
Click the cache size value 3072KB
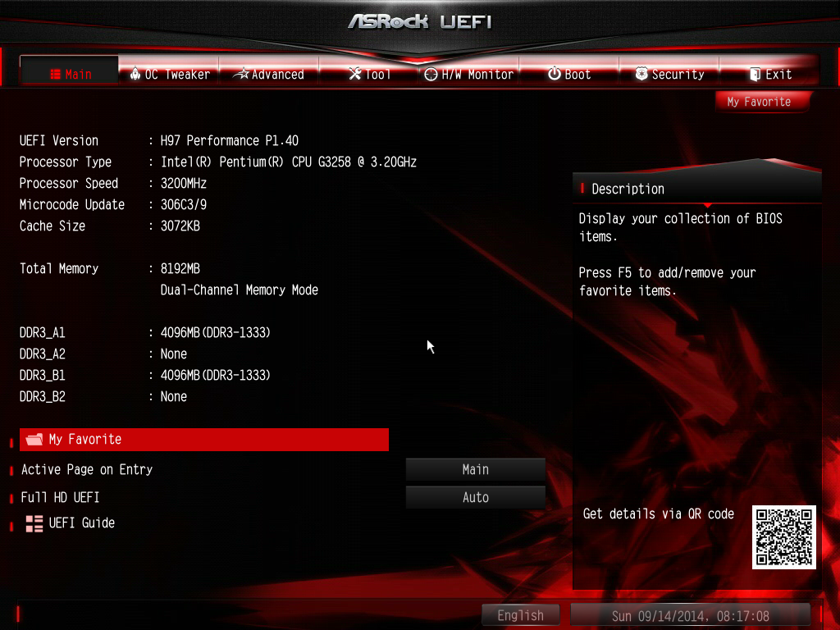(180, 226)
